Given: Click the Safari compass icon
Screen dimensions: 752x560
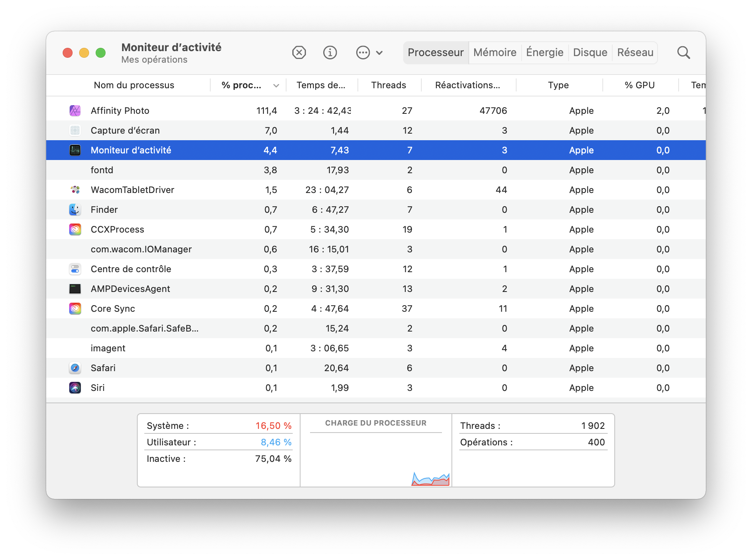Looking at the screenshot, I should (75, 368).
